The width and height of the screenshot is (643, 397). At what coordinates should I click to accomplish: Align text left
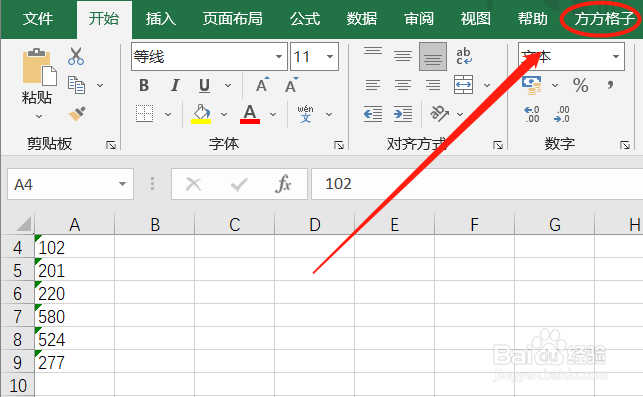[373, 85]
